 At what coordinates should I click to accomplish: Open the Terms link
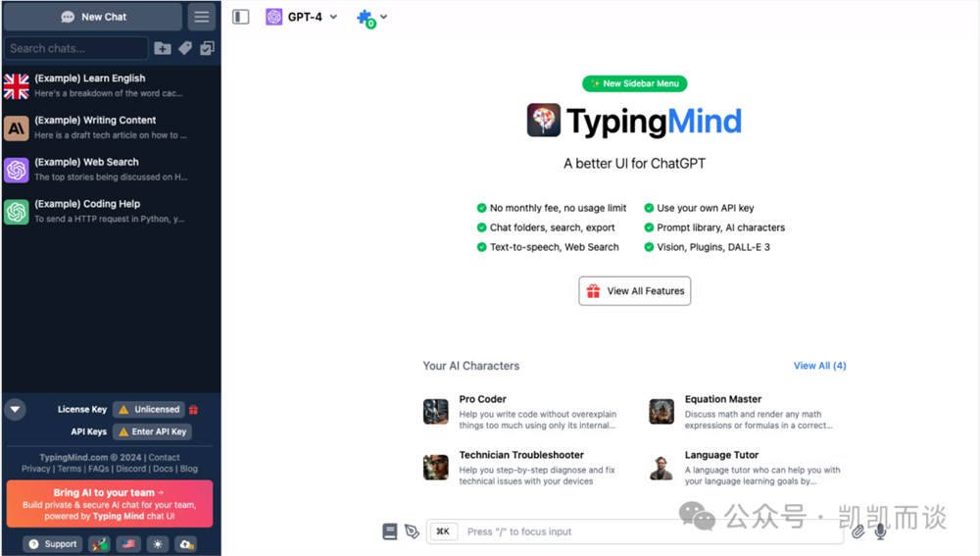point(70,469)
